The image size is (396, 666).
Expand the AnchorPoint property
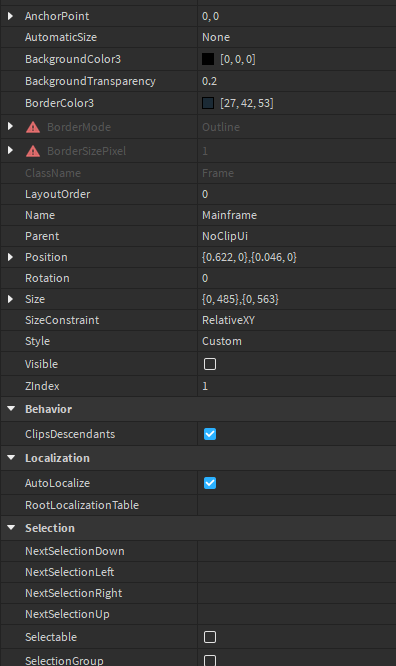pyautogui.click(x=10, y=16)
